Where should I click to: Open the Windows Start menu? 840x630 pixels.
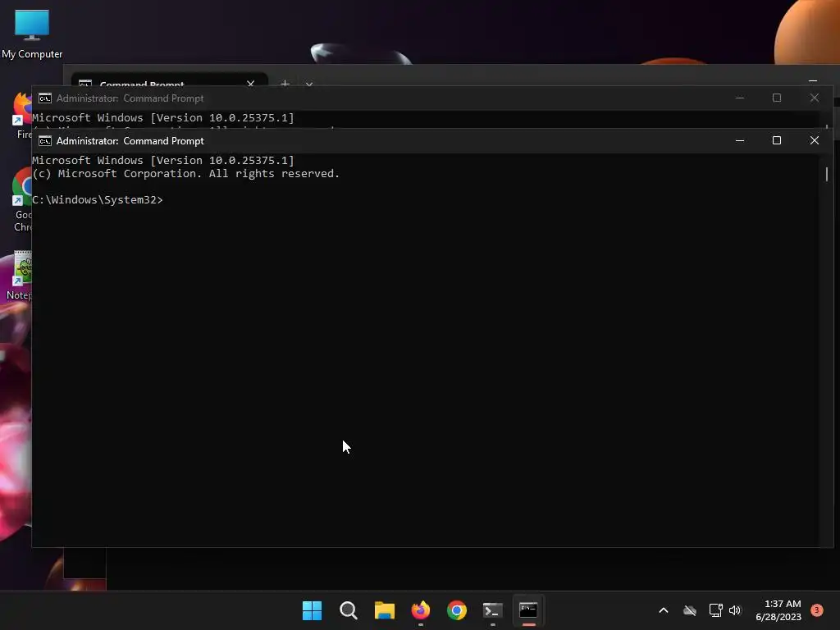[312, 610]
